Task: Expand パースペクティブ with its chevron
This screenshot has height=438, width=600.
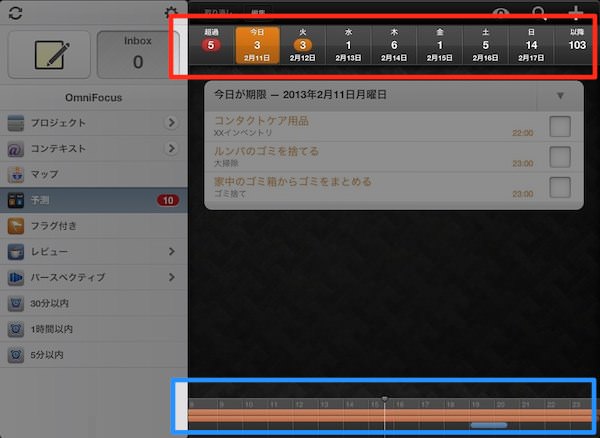Action: tap(172, 277)
